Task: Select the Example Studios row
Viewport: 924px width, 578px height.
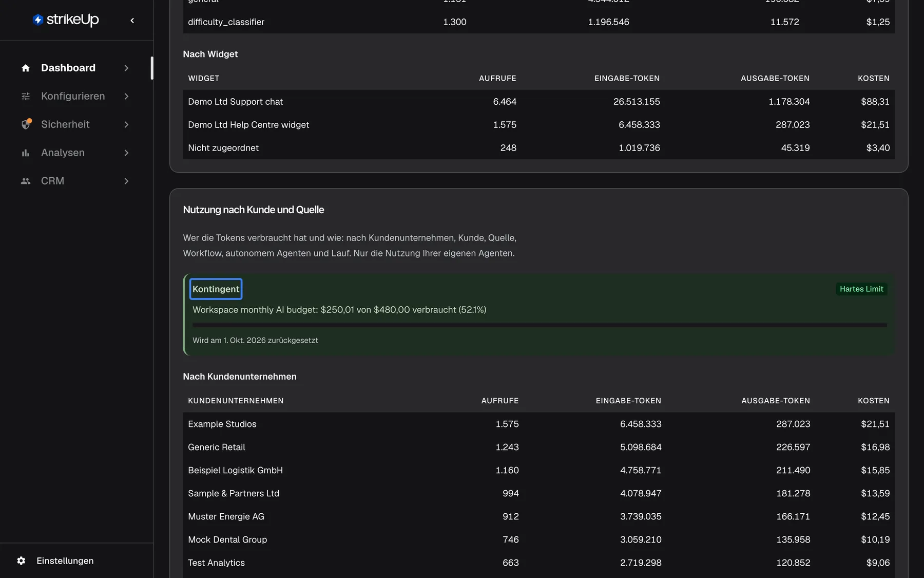Action: point(539,424)
